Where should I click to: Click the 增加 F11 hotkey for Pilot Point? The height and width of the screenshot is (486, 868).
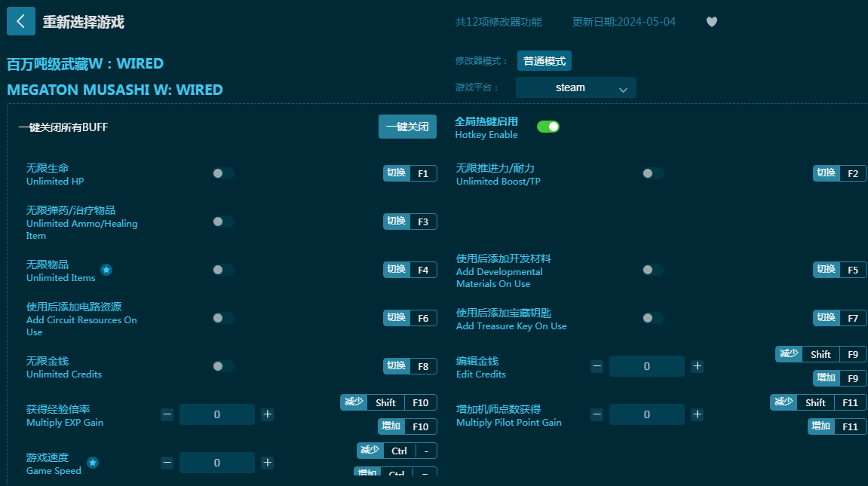[837, 426]
